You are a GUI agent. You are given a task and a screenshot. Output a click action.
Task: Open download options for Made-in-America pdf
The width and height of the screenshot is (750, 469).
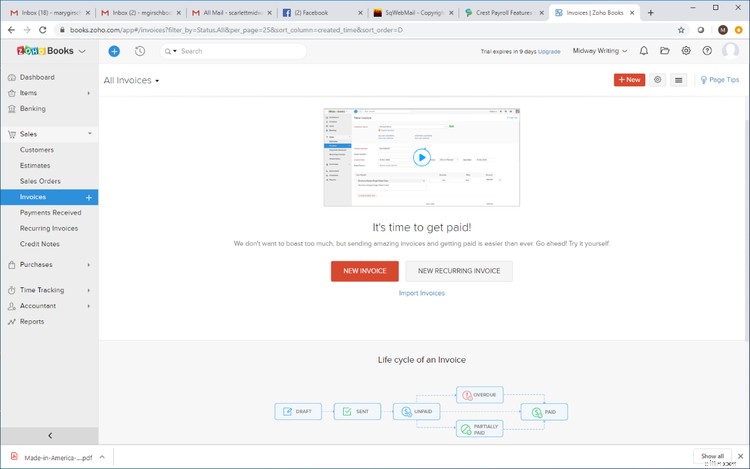(x=102, y=457)
